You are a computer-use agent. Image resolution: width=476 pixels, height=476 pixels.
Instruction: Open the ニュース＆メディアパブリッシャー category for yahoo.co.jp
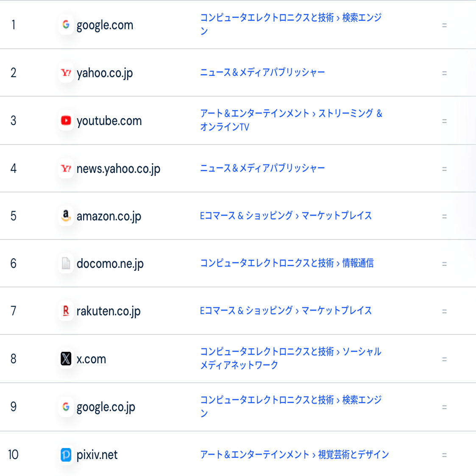pos(262,72)
